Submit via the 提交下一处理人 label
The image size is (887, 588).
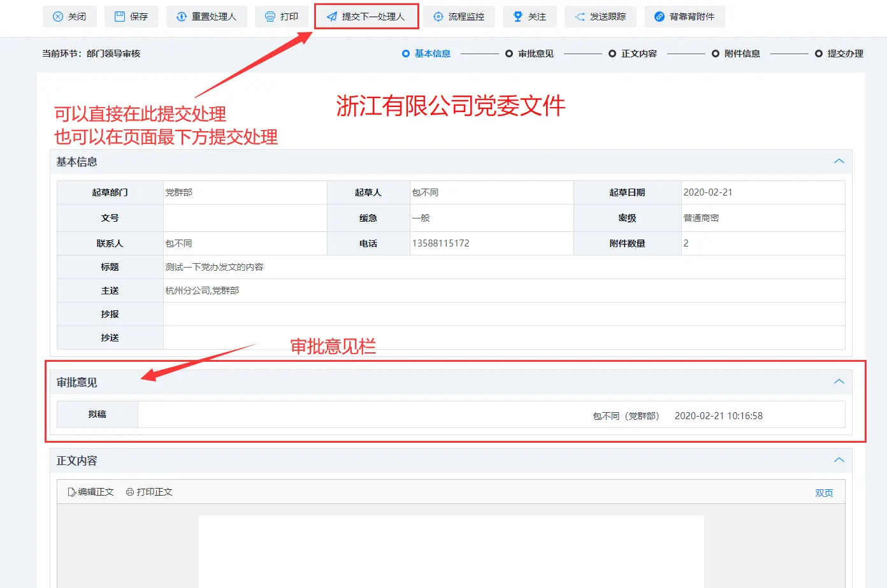pos(373,17)
